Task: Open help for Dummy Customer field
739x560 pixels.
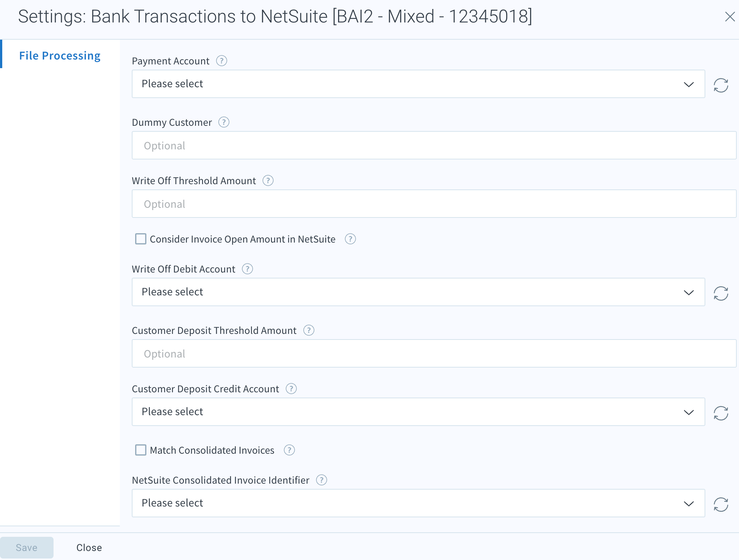Action: (x=224, y=122)
